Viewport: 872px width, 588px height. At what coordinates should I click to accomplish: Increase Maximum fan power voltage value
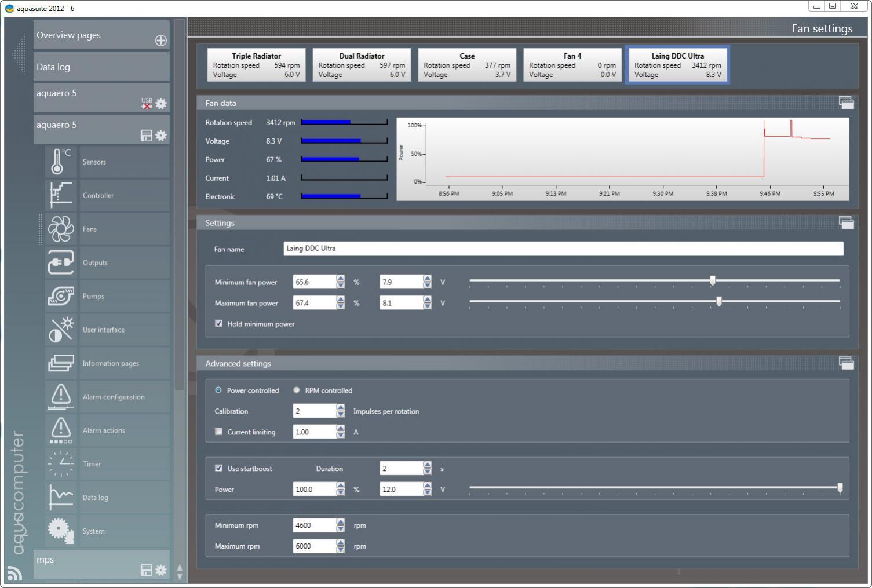pyautogui.click(x=428, y=300)
